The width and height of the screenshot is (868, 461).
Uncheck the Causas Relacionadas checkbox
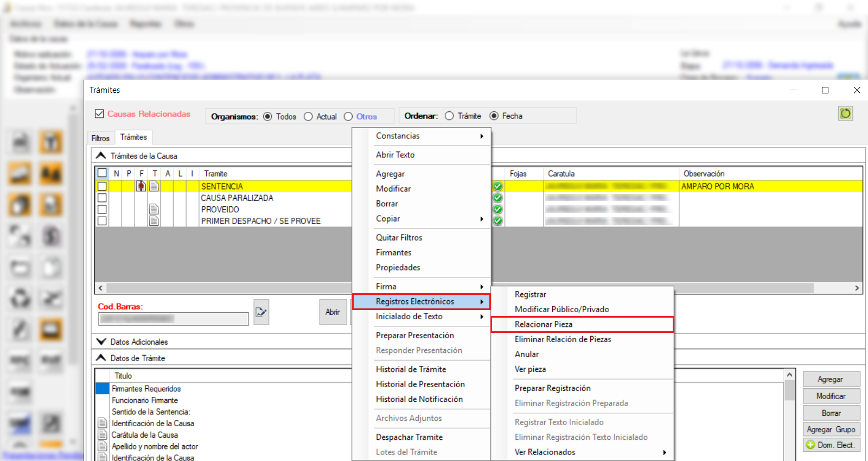point(99,114)
